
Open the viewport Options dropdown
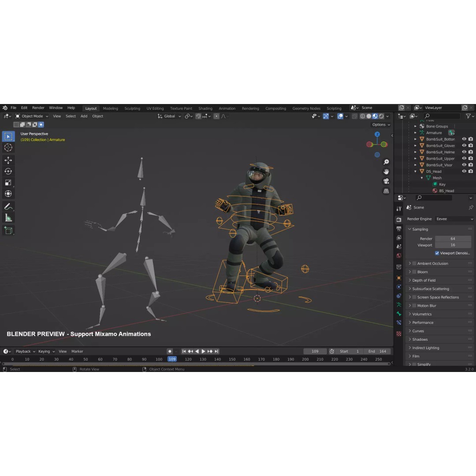(381, 125)
